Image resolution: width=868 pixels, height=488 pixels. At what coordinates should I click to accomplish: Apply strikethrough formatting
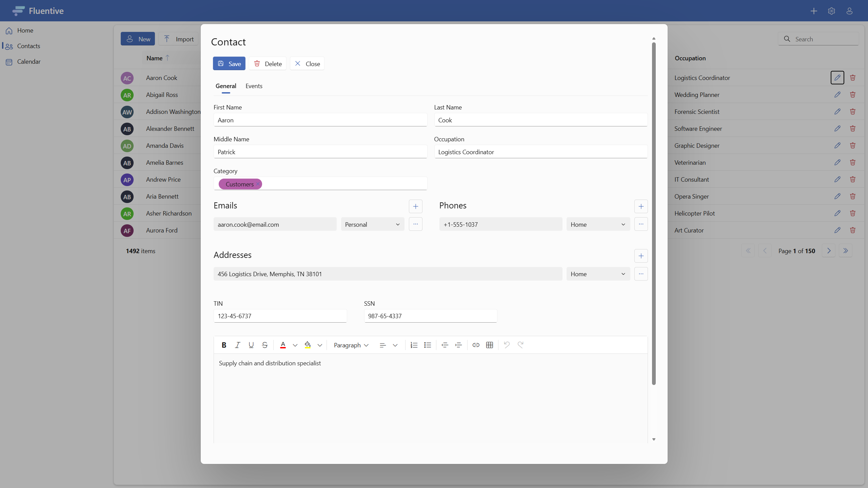click(x=264, y=345)
